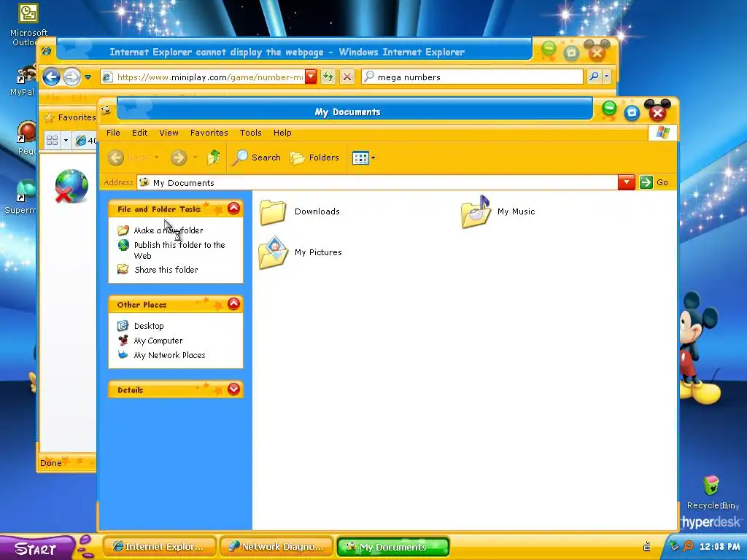The image size is (747, 560).
Task: Open the Downloads folder icon
Action: click(x=273, y=212)
